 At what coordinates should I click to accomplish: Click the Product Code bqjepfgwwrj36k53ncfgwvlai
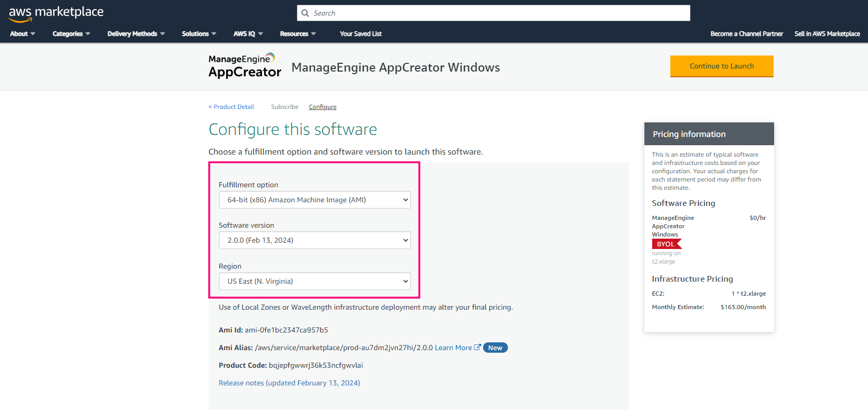(x=315, y=365)
